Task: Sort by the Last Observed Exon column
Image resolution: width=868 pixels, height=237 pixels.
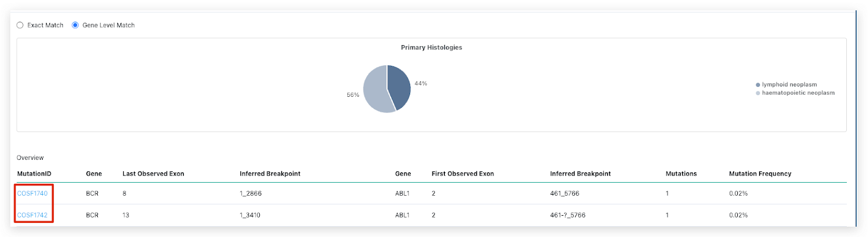Action: (153, 174)
